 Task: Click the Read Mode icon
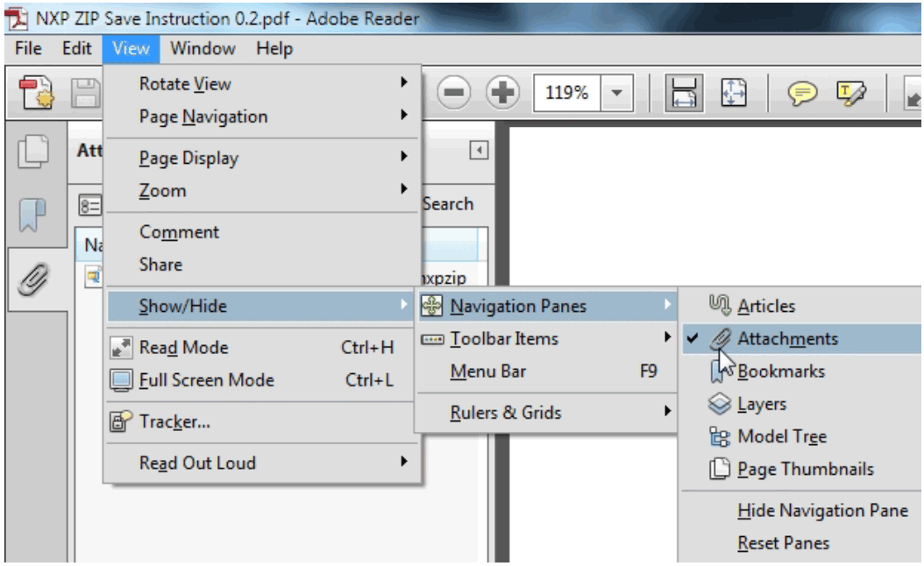(x=121, y=348)
